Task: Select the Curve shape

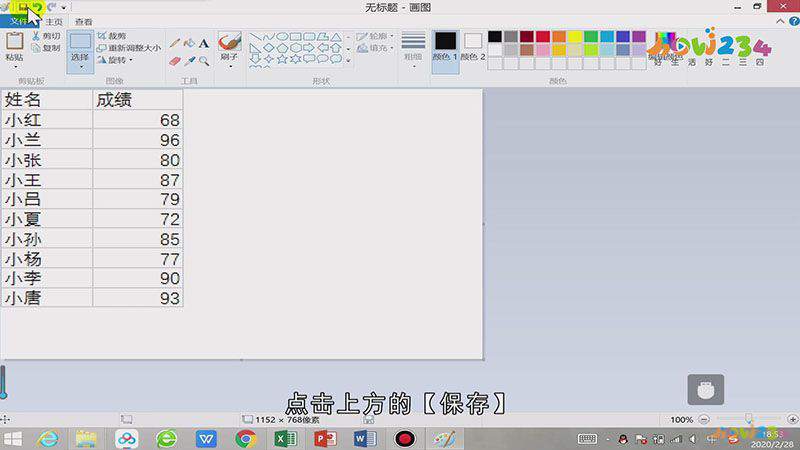Action: click(x=269, y=37)
